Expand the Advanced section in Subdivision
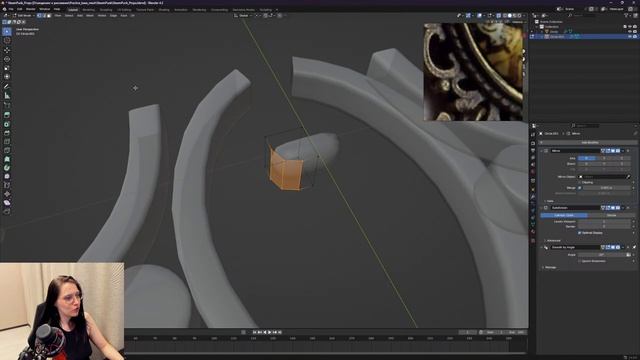 (x=553, y=240)
